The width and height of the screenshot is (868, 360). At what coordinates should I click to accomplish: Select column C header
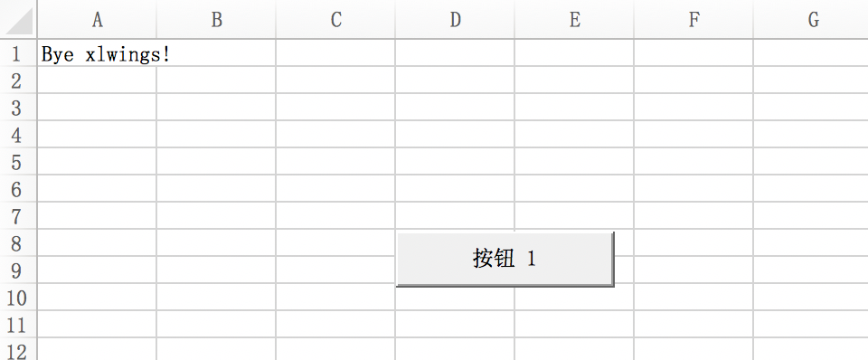(x=335, y=19)
